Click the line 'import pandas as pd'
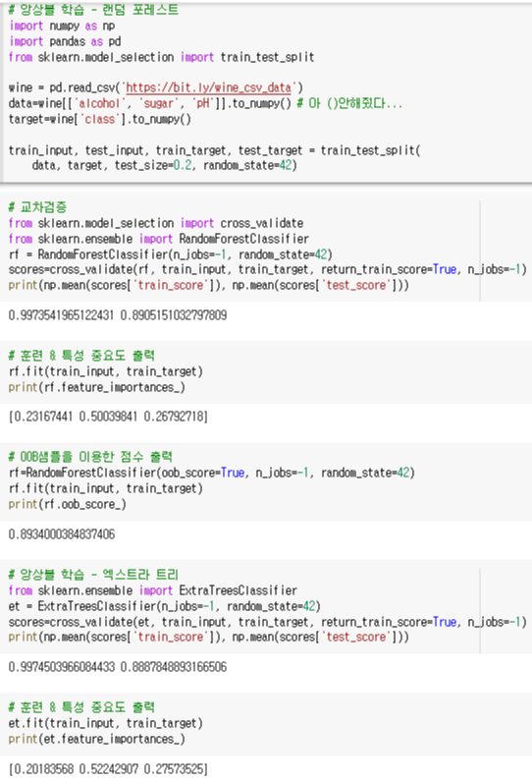The width and height of the screenshot is (532, 782). 65,41
